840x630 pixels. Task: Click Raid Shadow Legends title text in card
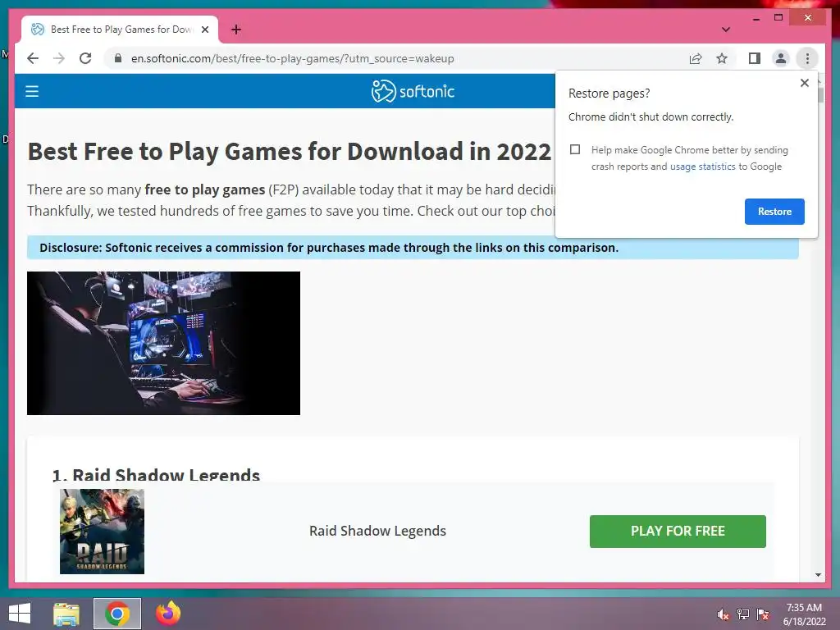click(377, 531)
